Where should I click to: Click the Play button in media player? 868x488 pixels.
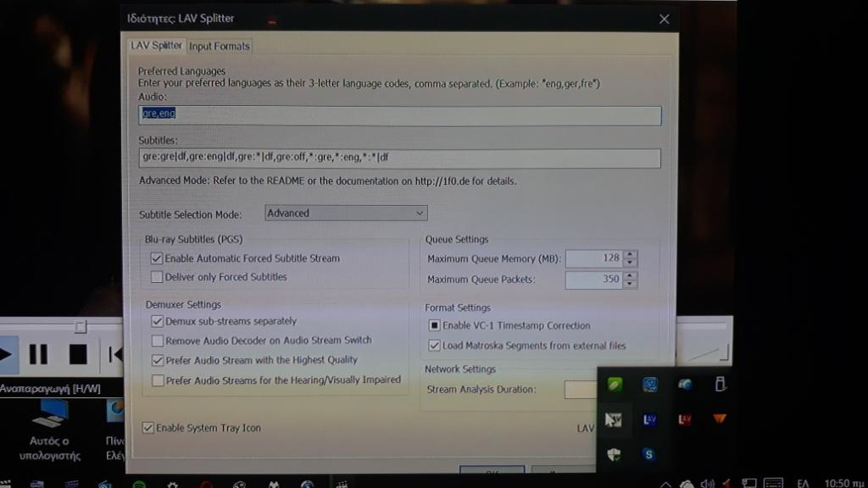[7, 354]
